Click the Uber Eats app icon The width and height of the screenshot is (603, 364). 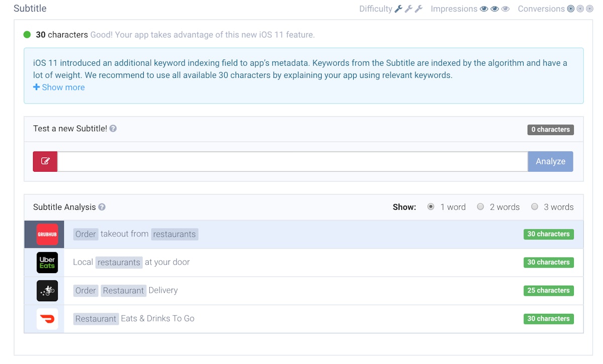point(47,263)
